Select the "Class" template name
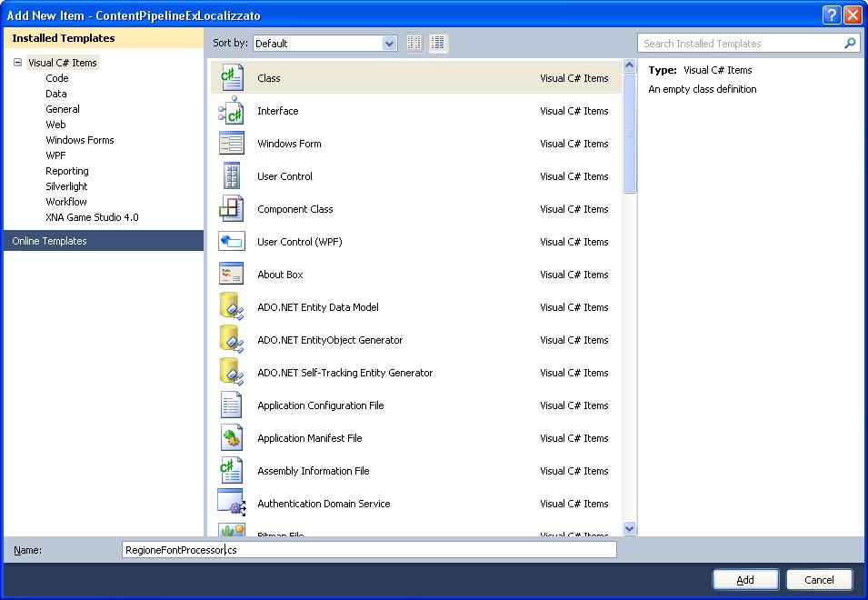 pyautogui.click(x=268, y=78)
